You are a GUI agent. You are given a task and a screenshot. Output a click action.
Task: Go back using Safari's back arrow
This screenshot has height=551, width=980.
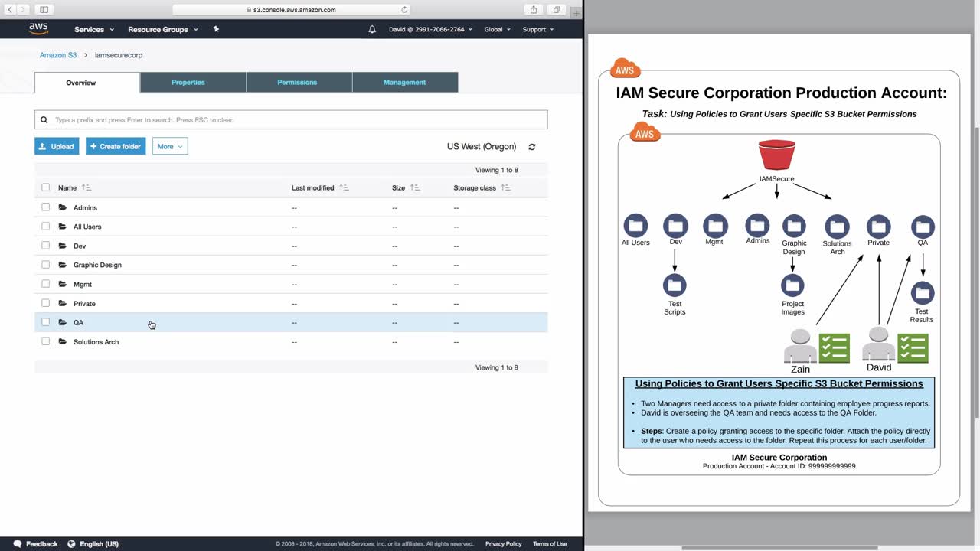[x=11, y=10]
